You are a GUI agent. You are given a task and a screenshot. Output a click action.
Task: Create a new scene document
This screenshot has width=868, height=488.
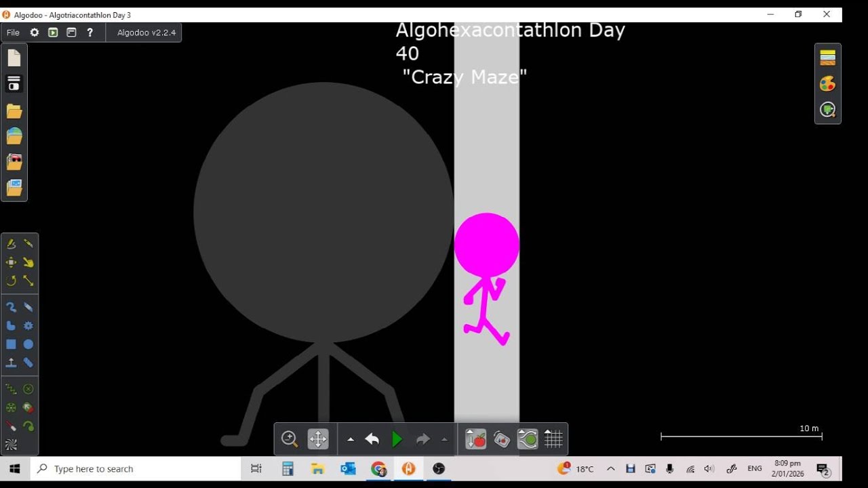[x=14, y=58]
